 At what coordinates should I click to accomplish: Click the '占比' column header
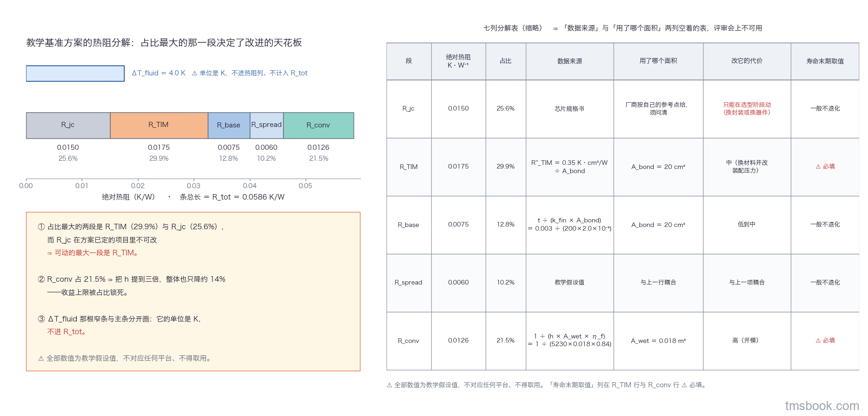pos(506,61)
